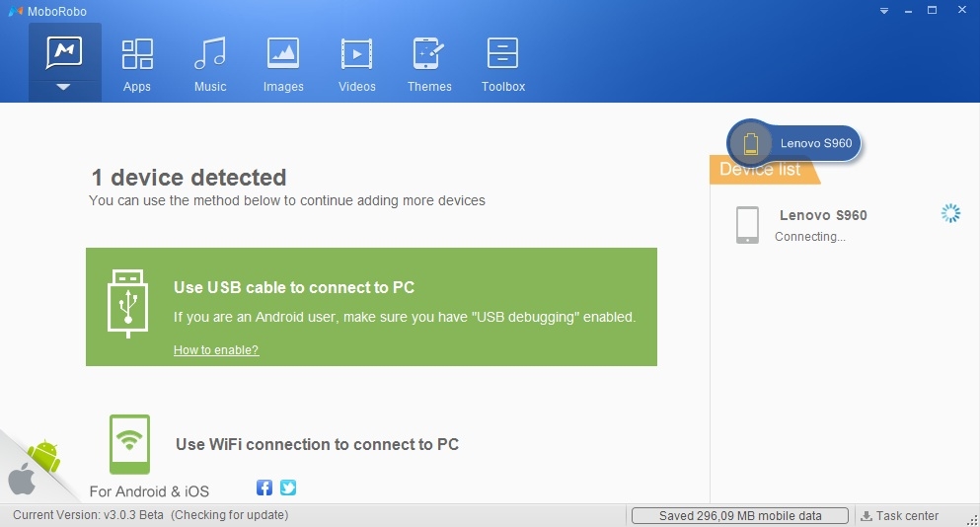Viewport: 980px width, 527px height.
Task: Click Saved 296,09 MB mobile data button
Action: coord(740,516)
